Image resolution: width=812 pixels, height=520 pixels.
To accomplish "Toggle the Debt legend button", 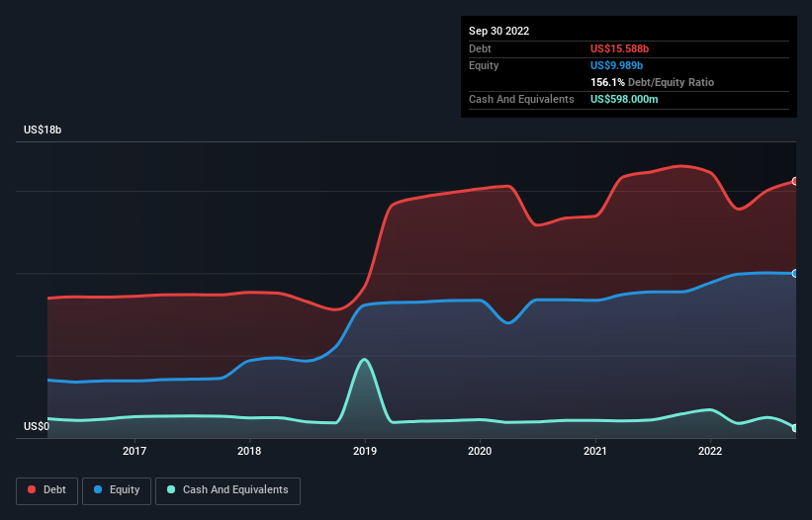I will pyautogui.click(x=47, y=491).
